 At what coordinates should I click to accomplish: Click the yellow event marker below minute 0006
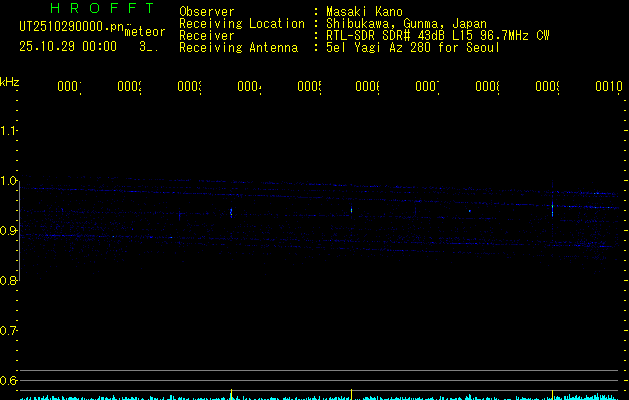pos(351,394)
